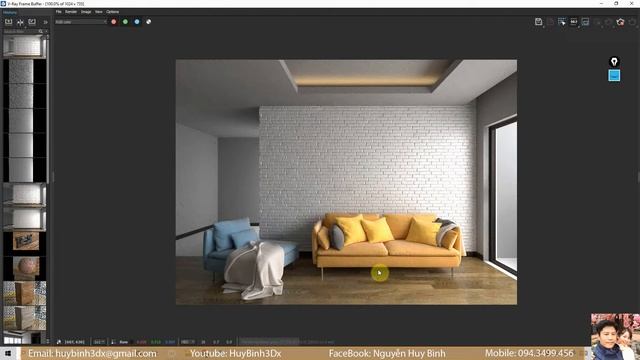Click the save to history icon
The image size is (640, 360).
tap(9, 22)
